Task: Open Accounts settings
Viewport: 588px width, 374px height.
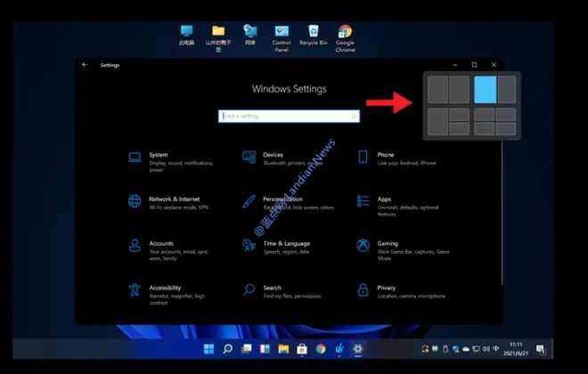Action: [x=168, y=250]
